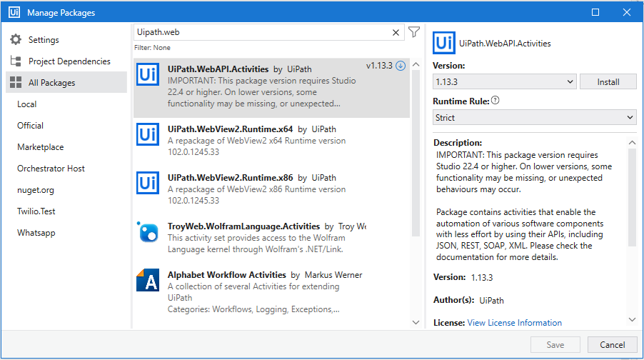Select the Official package source

(x=30, y=126)
